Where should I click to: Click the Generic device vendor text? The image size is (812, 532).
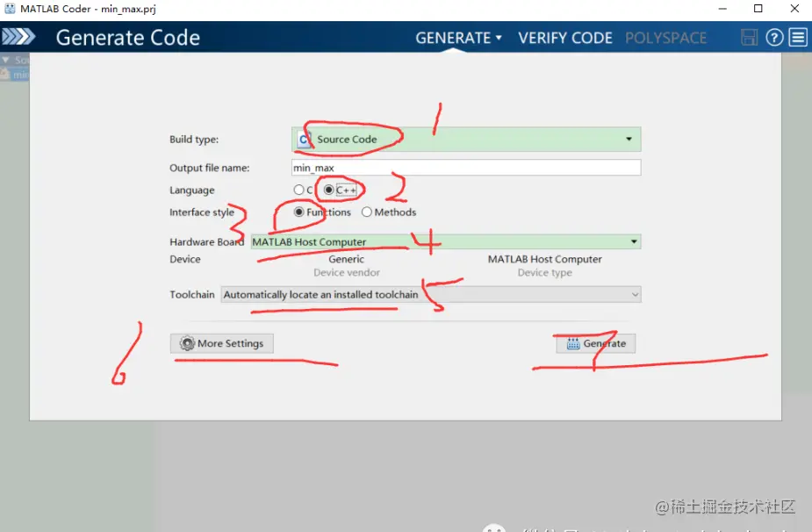347,259
